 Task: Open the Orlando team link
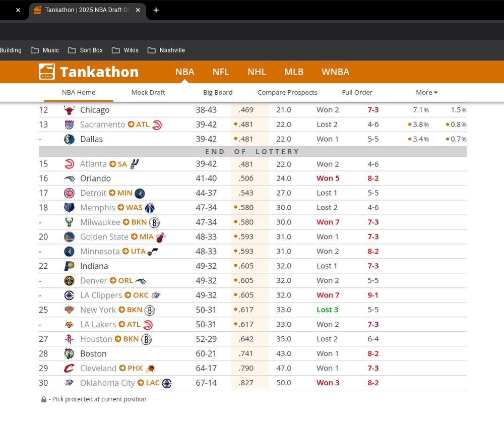pos(95,178)
